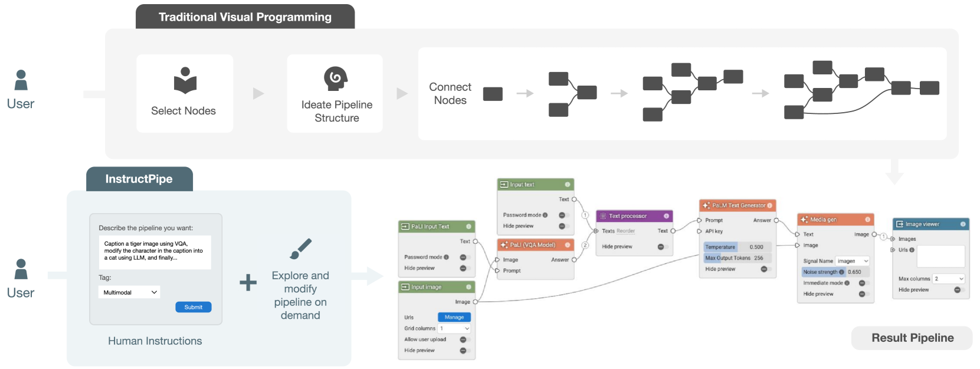This screenshot has height=369, width=980.
Task: Expand the Max columns dropdown in Image viewer
Action: [x=948, y=279]
